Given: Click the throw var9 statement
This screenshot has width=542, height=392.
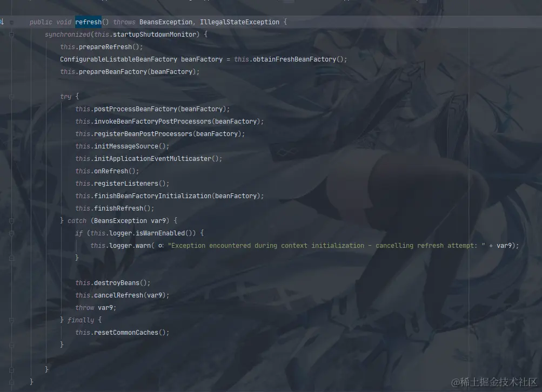Looking at the screenshot, I should (95, 308).
